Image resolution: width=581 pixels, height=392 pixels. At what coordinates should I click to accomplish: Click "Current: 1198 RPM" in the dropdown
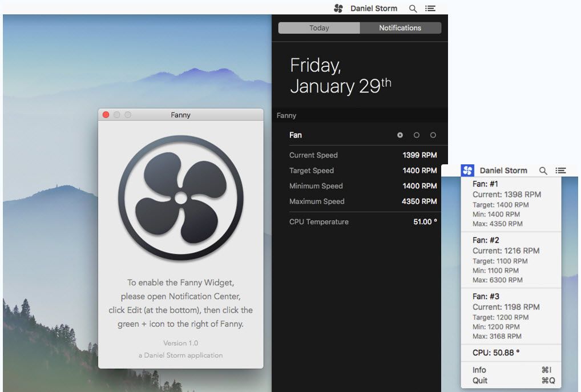(506, 307)
